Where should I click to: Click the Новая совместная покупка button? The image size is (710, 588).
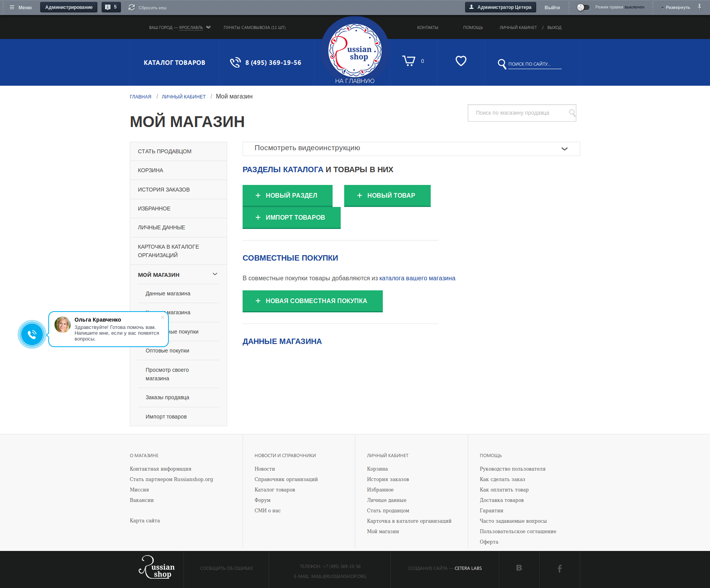(x=312, y=301)
